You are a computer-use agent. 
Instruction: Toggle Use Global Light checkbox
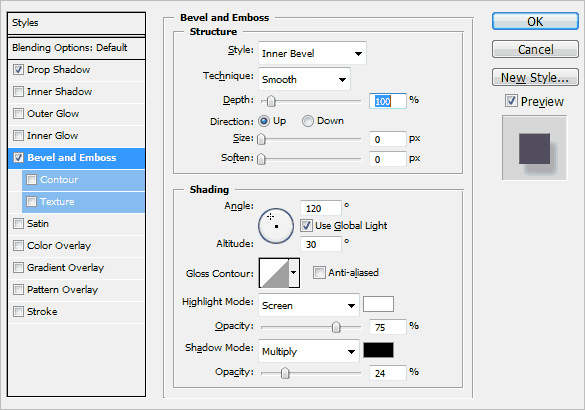[x=306, y=225]
